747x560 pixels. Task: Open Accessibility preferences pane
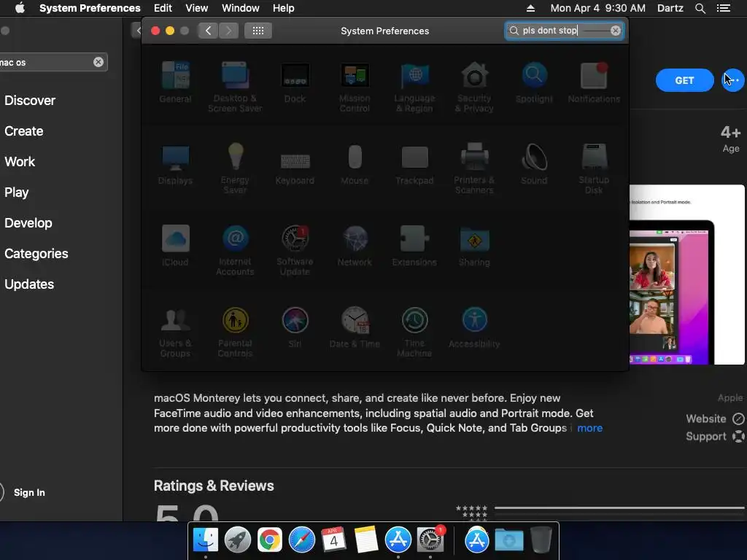pos(474,327)
